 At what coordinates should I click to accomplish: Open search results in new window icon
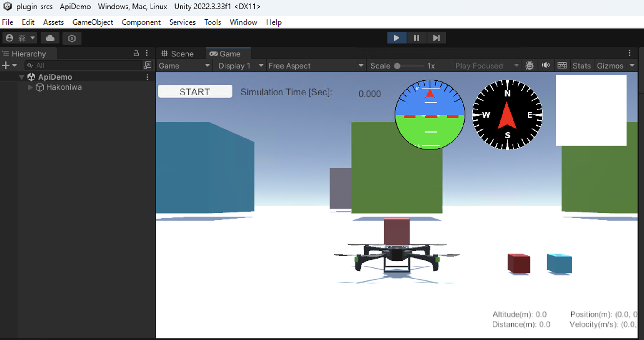[x=147, y=66]
